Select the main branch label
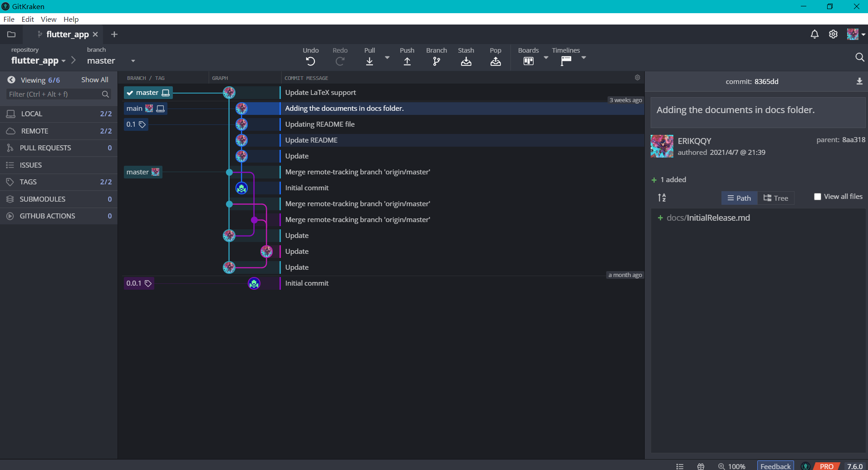The height and width of the screenshot is (470, 868). click(x=146, y=109)
